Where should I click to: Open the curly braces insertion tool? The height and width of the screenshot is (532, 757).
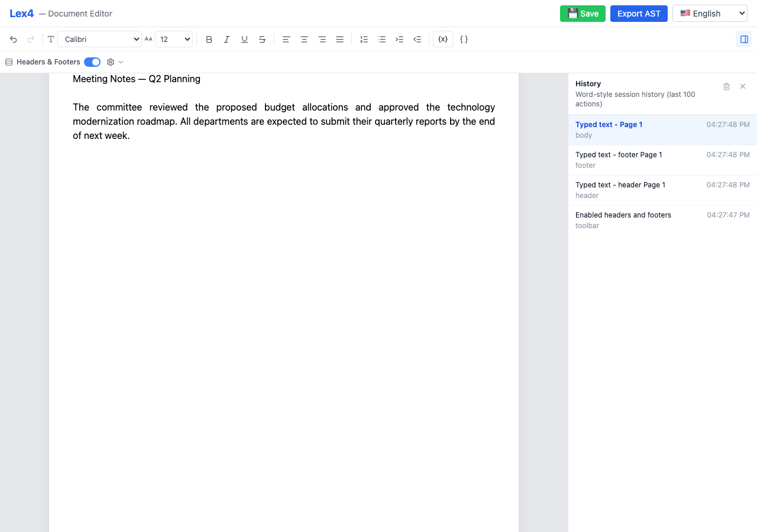coord(464,39)
